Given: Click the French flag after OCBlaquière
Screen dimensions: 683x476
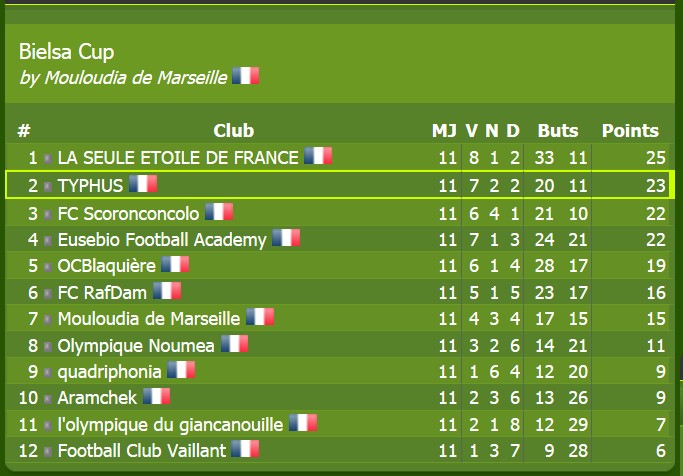Looking at the screenshot, I should 175,264.
